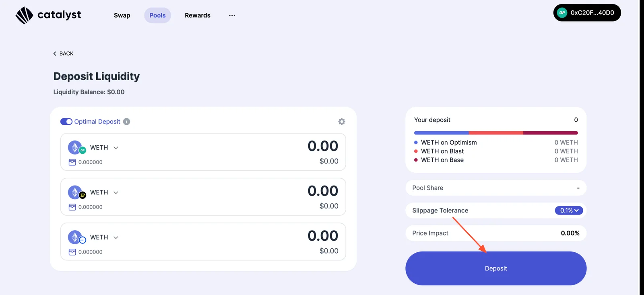Expand the third WETH token dropdown
644x295 pixels.
coord(116,237)
